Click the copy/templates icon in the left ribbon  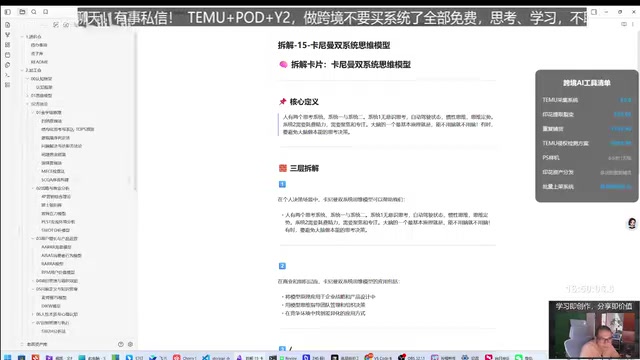(x=7, y=65)
